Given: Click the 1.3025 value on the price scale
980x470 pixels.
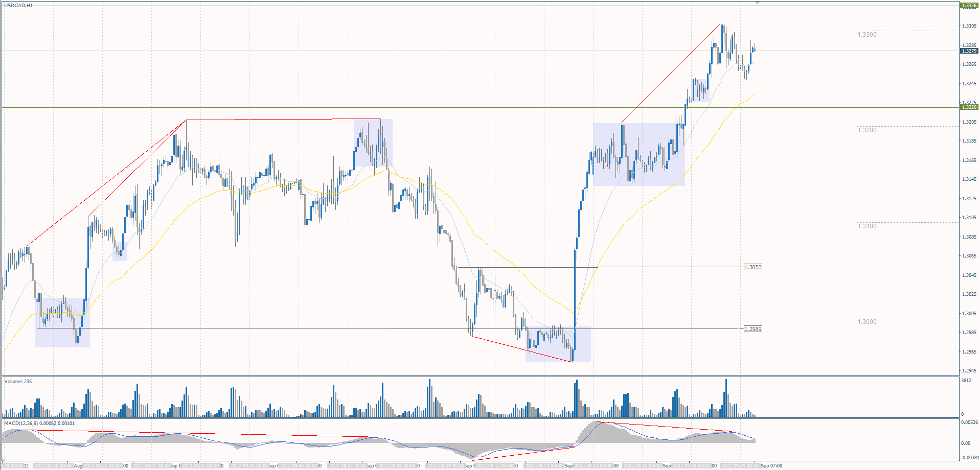Looking at the screenshot, I should [969, 294].
